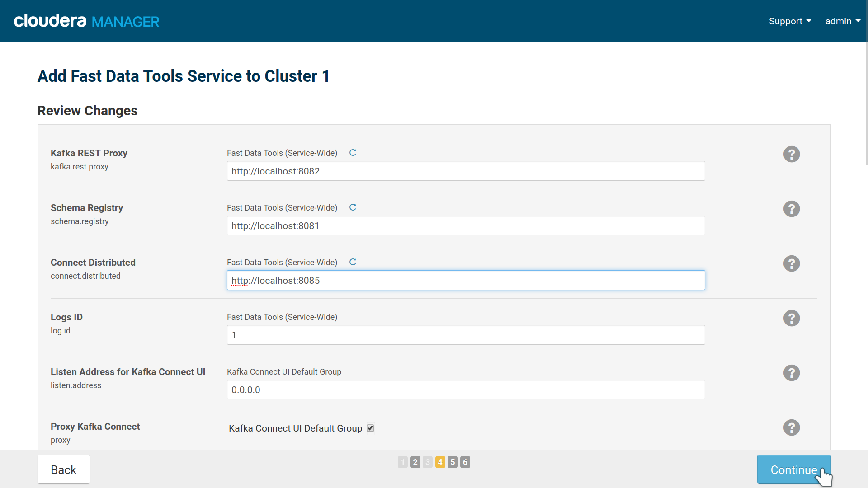Select the 'kafka.rest.proxy' property name

tap(80, 167)
